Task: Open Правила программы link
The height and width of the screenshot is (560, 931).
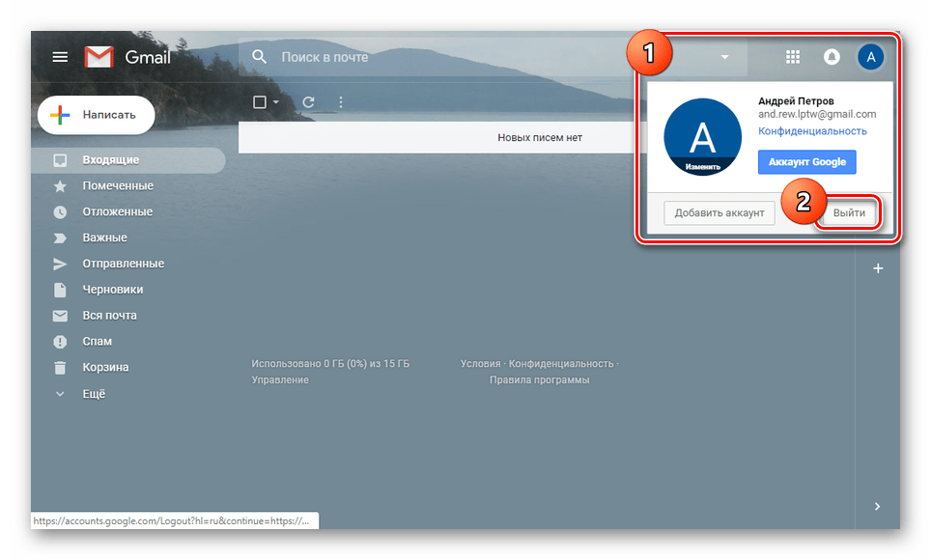Action: [x=539, y=380]
